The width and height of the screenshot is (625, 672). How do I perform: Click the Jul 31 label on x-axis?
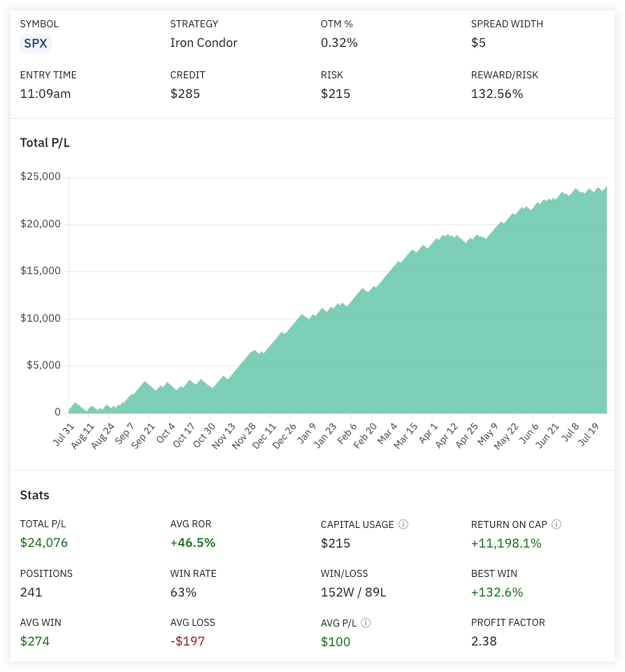pos(64,434)
